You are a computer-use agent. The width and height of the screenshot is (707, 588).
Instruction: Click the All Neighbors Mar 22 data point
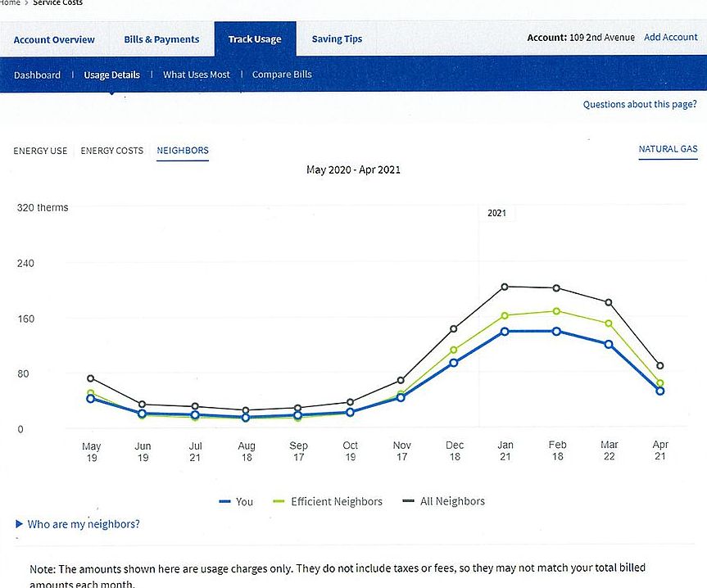609,302
